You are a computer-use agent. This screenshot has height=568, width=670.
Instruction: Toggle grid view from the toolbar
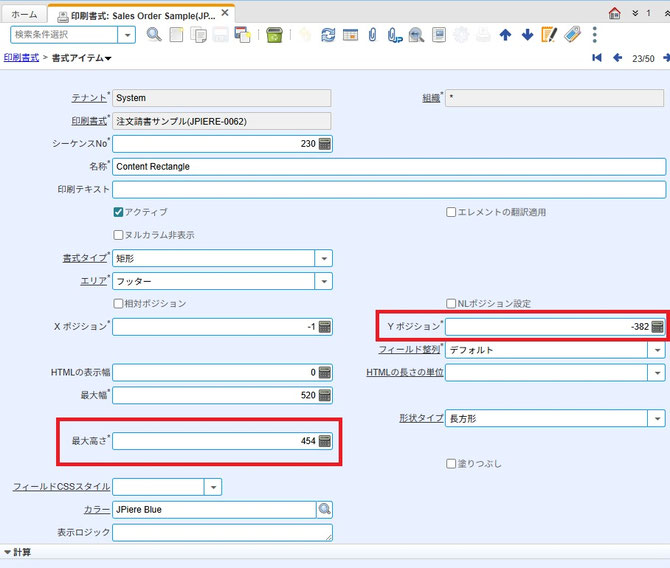tap(350, 35)
